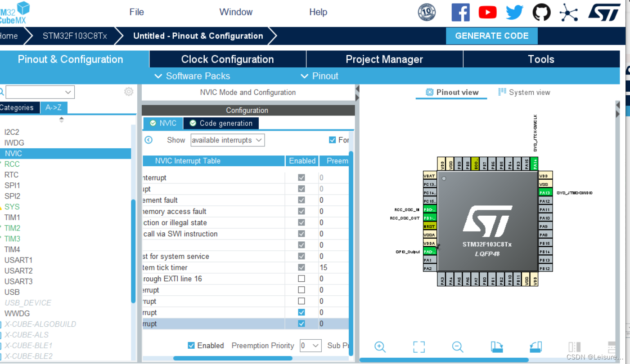Open the Preemption Priority dropdown
Screen dimensions: 630x364
point(310,346)
